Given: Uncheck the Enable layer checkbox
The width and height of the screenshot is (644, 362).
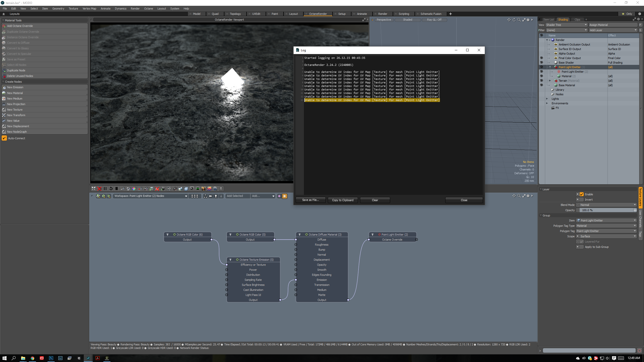Looking at the screenshot, I should 582,194.
